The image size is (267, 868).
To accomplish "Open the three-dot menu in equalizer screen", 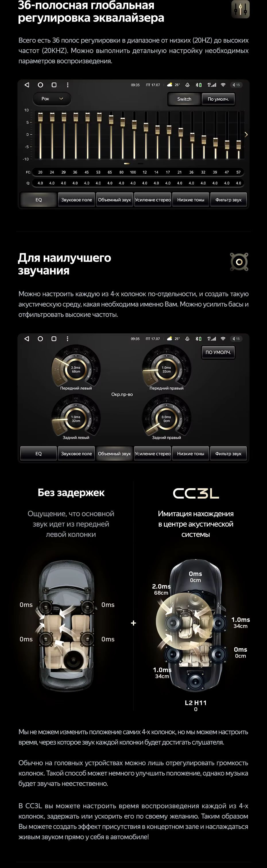I will tap(67, 85).
